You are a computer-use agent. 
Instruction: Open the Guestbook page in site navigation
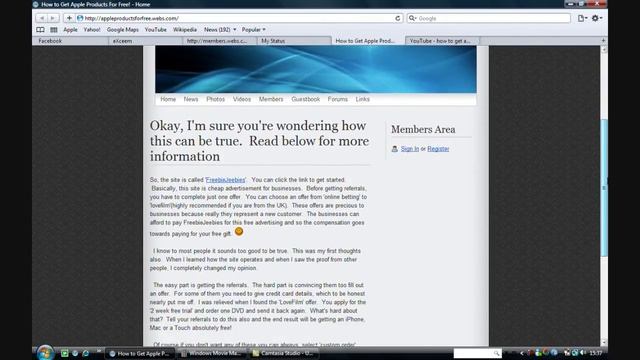coord(306,99)
